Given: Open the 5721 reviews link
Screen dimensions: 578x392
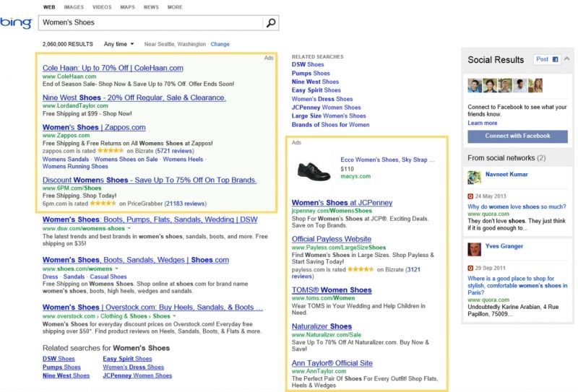Looking at the screenshot, I should click(x=174, y=151).
